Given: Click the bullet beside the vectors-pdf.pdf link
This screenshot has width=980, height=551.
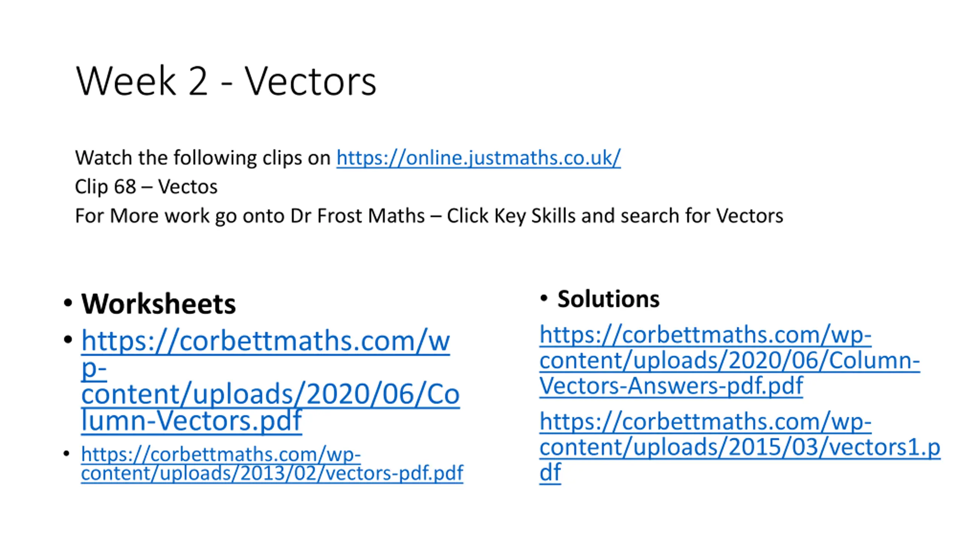Looking at the screenshot, I should tap(67, 454).
